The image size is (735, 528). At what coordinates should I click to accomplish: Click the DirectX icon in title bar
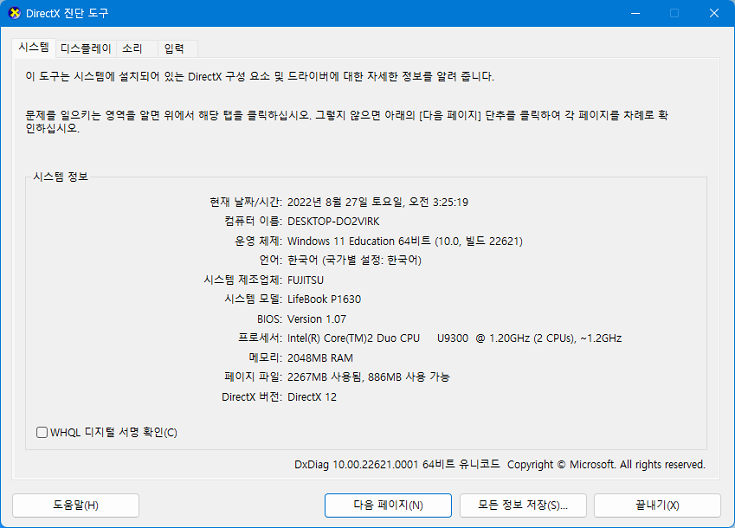[x=15, y=13]
